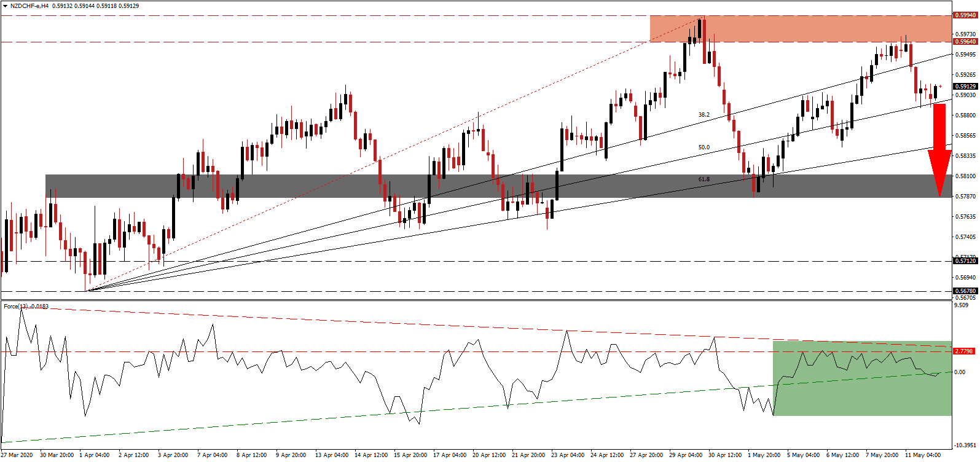Image resolution: width=980 pixels, height=462 pixels.
Task: Click the 20 Apr 12:00 time label
Action: coord(490,455)
